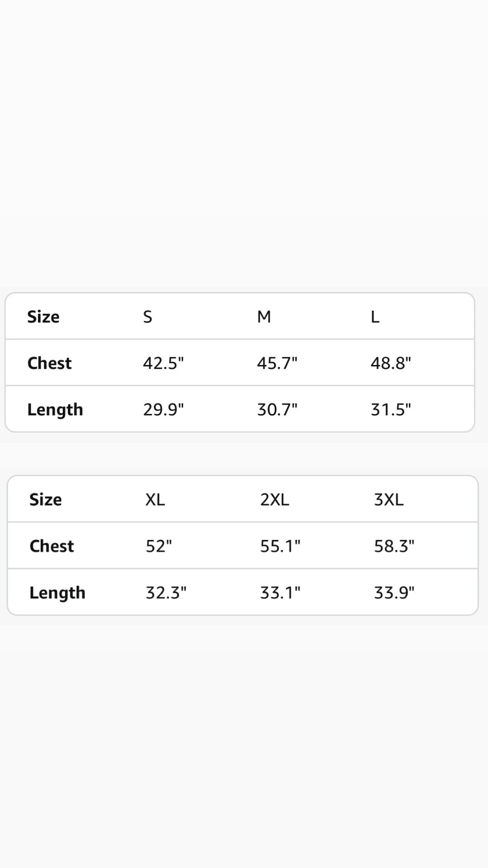This screenshot has height=868, width=488.
Task: Tap the 48.8" chest measurement
Action: pos(391,363)
